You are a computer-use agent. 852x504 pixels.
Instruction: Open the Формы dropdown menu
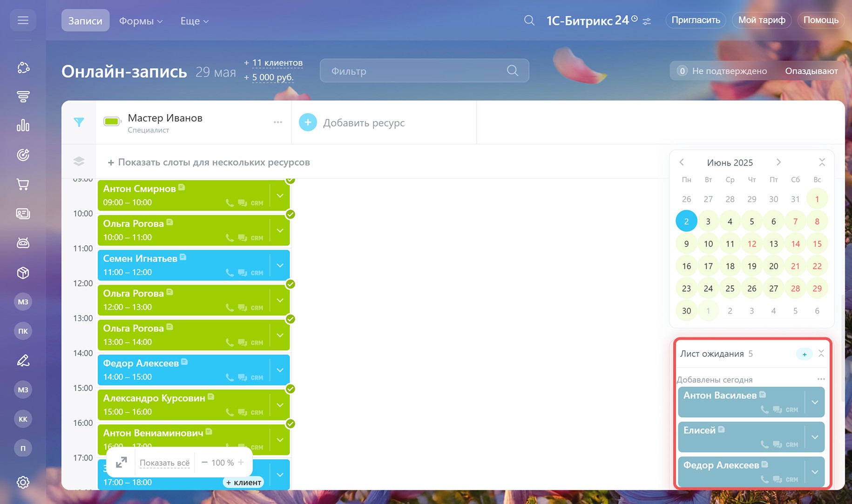click(141, 21)
